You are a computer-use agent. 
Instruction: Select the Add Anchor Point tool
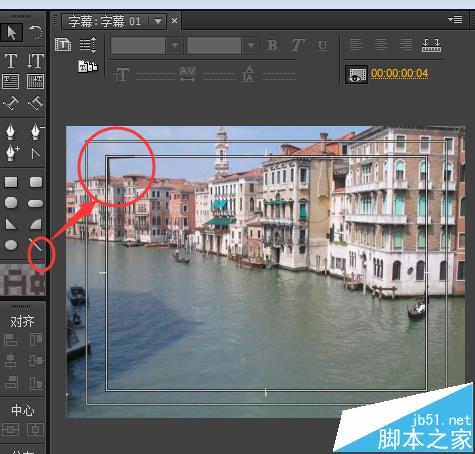12,153
